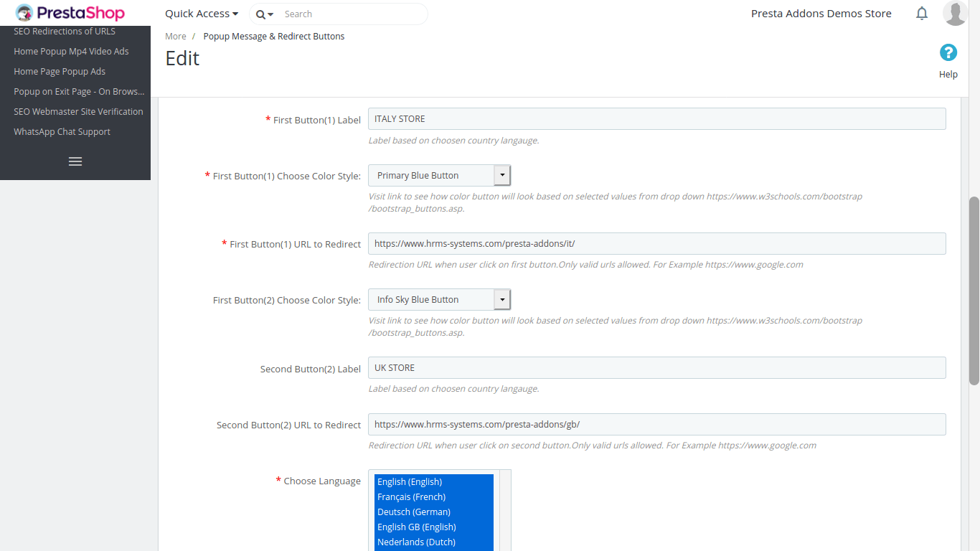Collapse sidebar with hamburger menu icon
Screen dimensions: 980x551
(75, 161)
